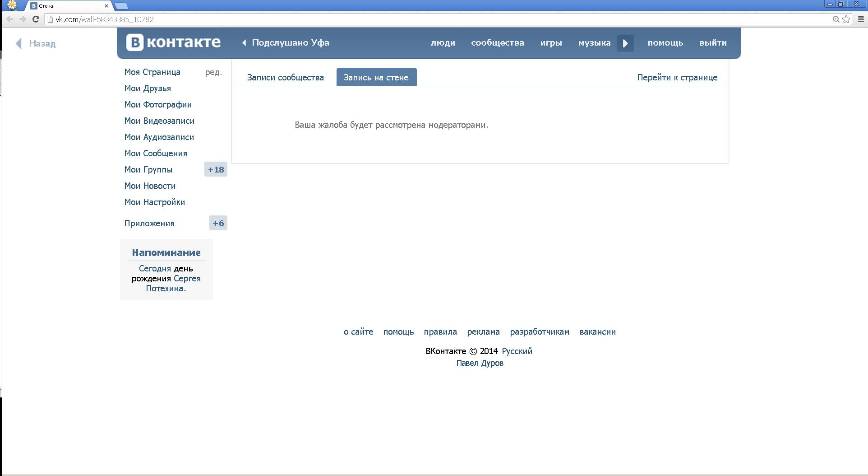
Task: Log out using выйти link
Action: (713, 43)
